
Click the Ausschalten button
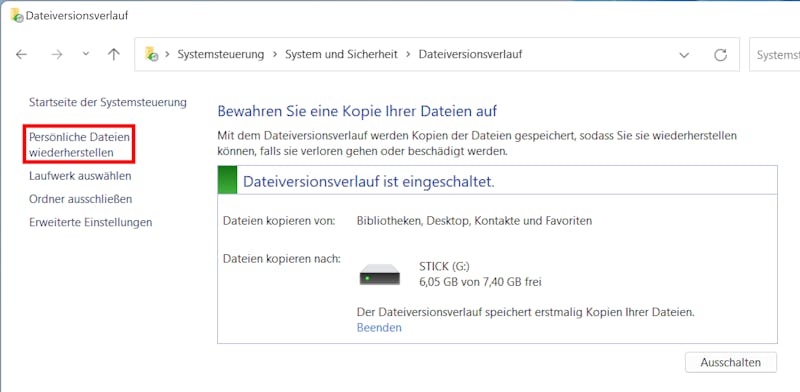pyautogui.click(x=731, y=362)
